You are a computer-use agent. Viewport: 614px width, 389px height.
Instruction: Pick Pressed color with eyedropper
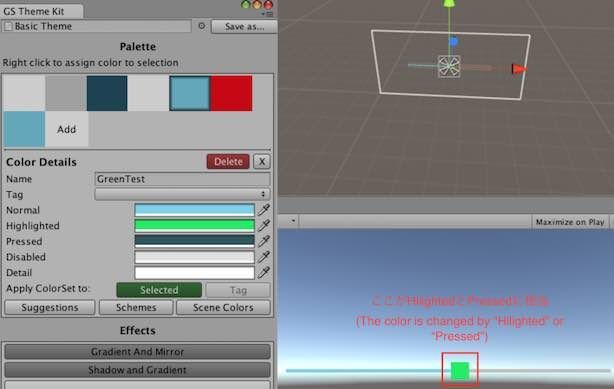pos(264,241)
